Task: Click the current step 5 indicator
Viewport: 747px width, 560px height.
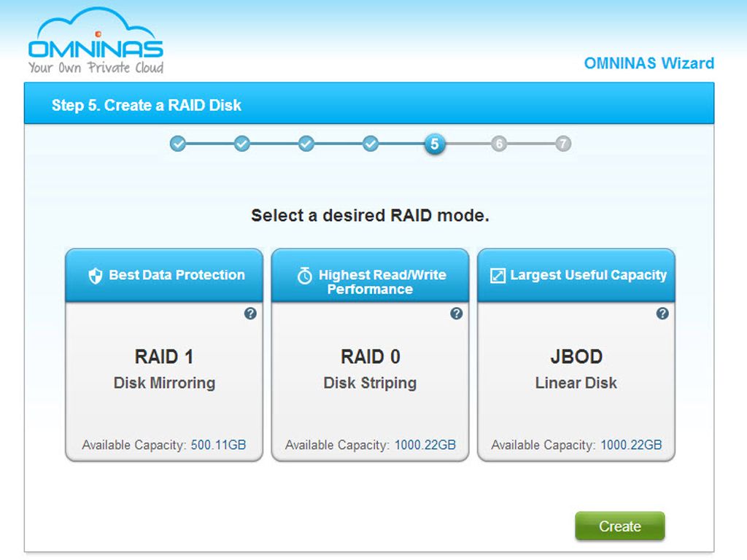Action: tap(434, 144)
